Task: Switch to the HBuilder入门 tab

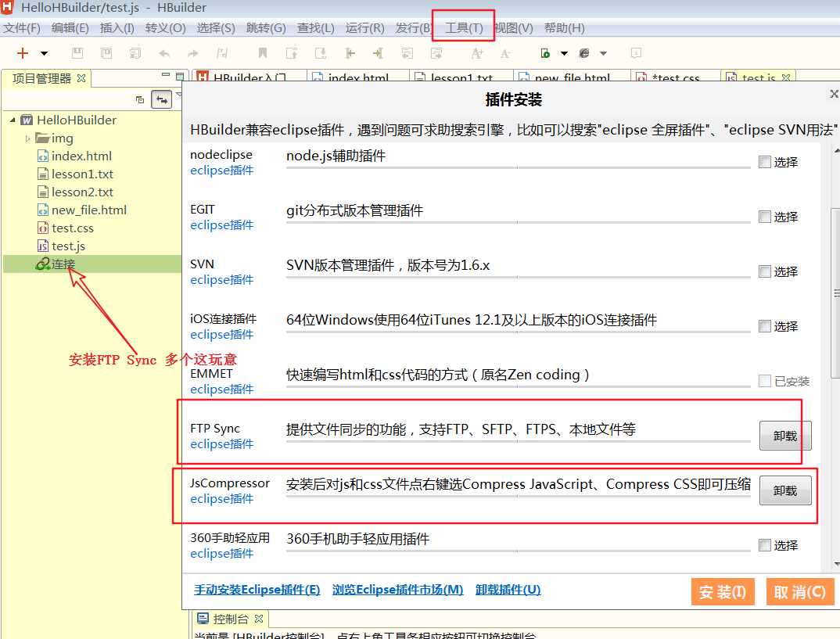Action: pos(249,77)
